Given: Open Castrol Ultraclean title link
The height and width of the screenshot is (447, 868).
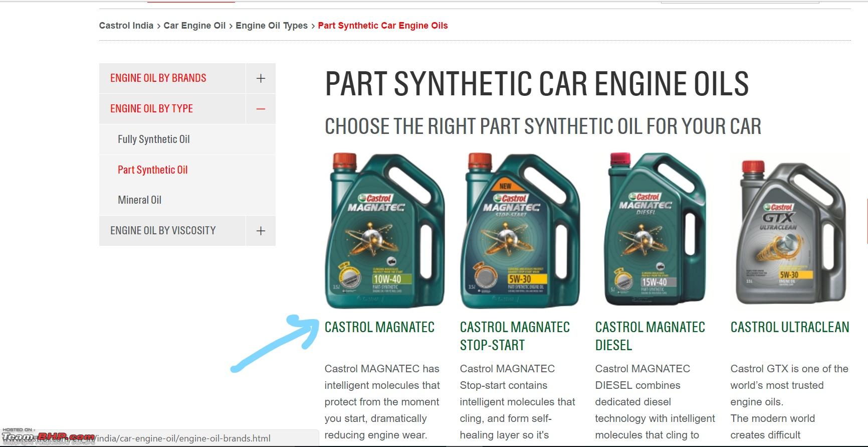Looking at the screenshot, I should [790, 327].
